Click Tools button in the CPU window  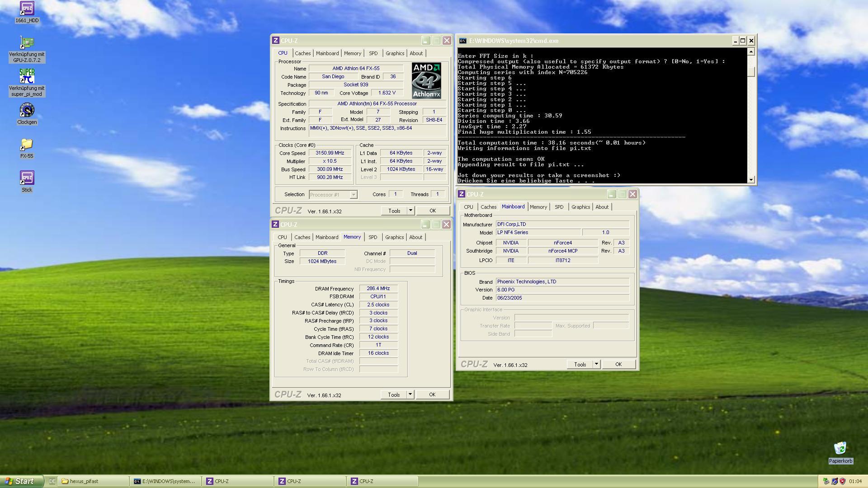(394, 211)
